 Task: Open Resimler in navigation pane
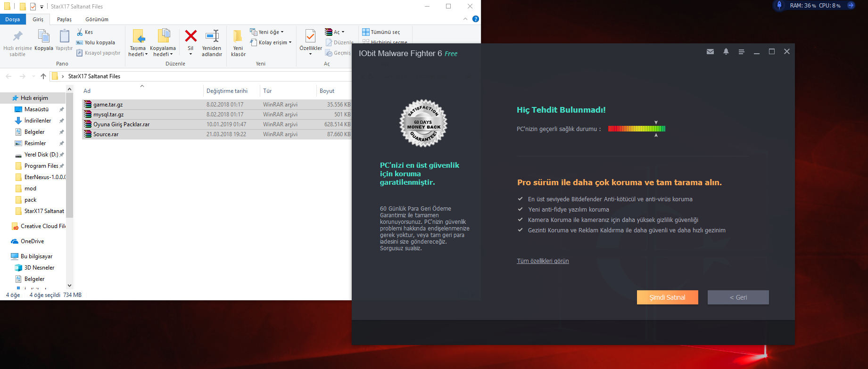coord(35,143)
